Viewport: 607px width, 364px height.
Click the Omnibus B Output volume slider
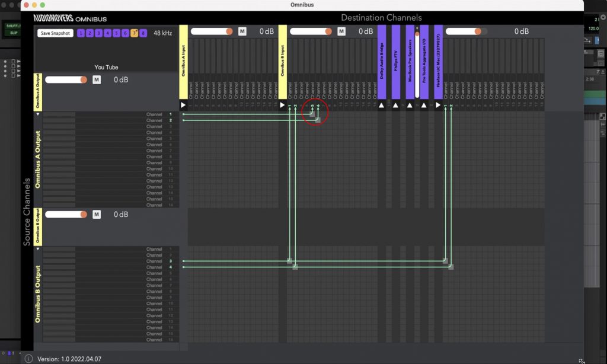66,215
